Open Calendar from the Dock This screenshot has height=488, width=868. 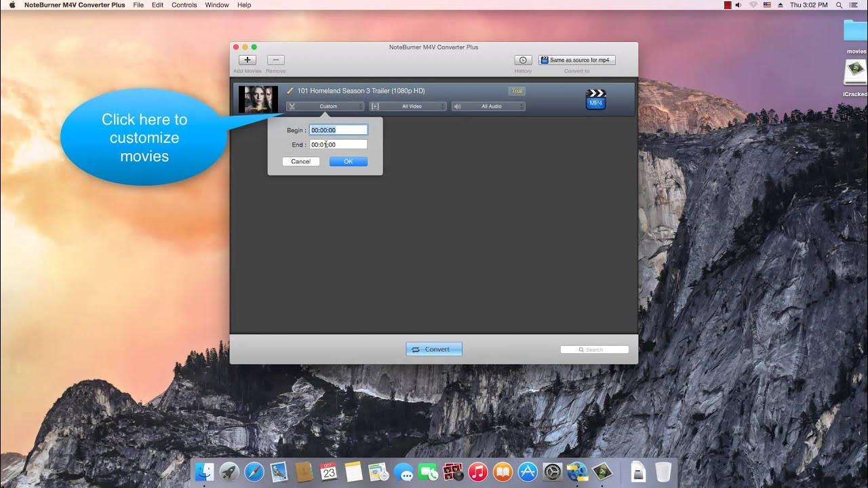[329, 471]
